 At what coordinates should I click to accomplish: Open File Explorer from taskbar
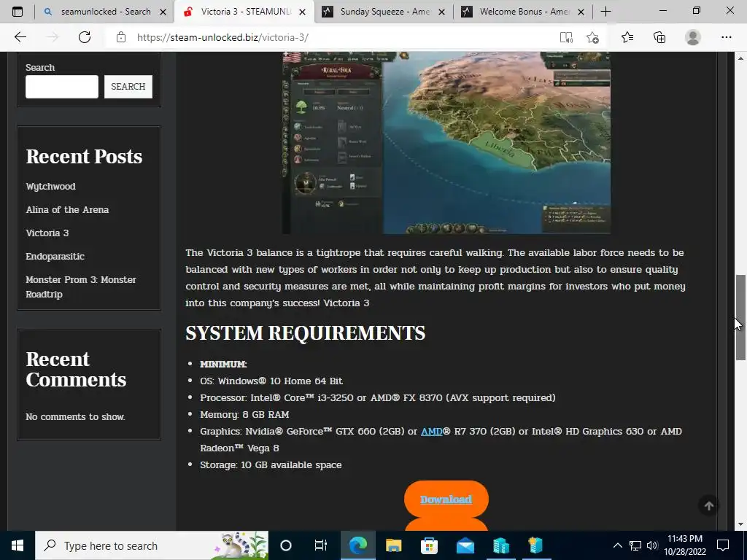coord(393,545)
